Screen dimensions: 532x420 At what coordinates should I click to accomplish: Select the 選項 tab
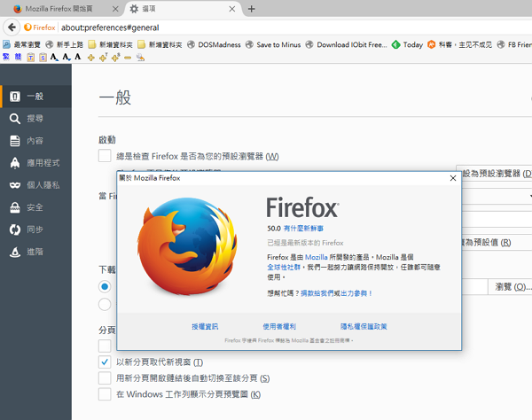coord(182,9)
